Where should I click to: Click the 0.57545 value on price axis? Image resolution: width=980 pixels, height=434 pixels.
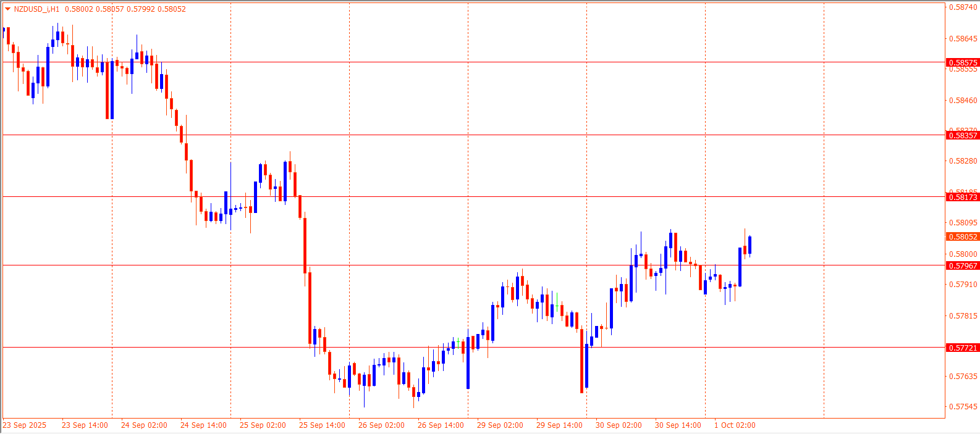tap(963, 406)
